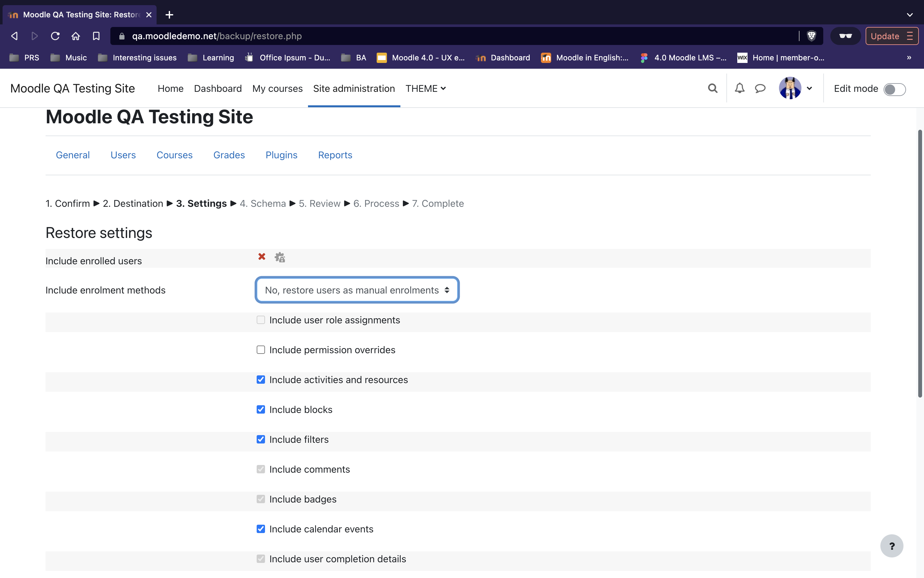Click the red X next to enrolled users

(261, 257)
